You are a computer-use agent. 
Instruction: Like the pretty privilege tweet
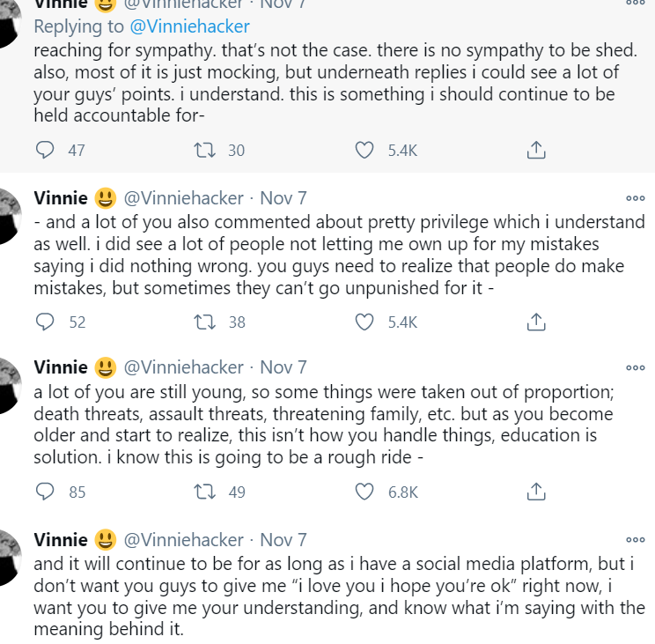coord(364,322)
